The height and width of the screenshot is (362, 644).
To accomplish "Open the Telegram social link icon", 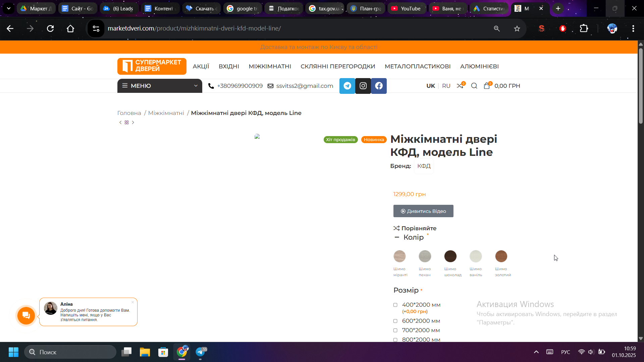I will [347, 86].
